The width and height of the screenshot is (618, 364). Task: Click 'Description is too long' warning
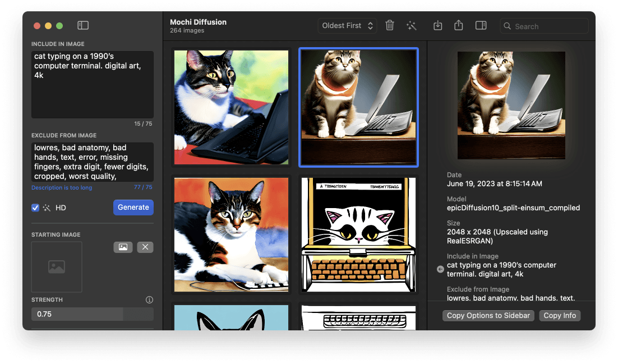coord(62,188)
